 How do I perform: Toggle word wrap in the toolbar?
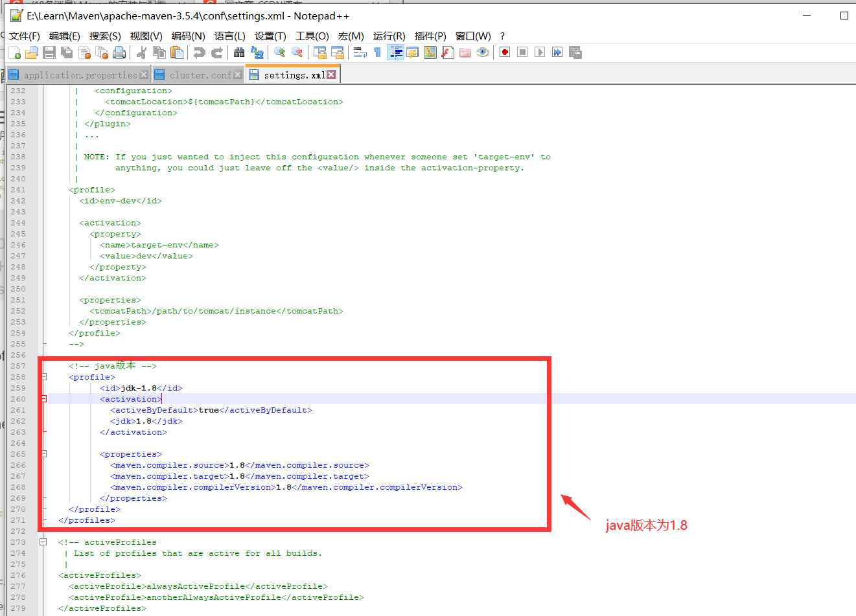click(360, 52)
